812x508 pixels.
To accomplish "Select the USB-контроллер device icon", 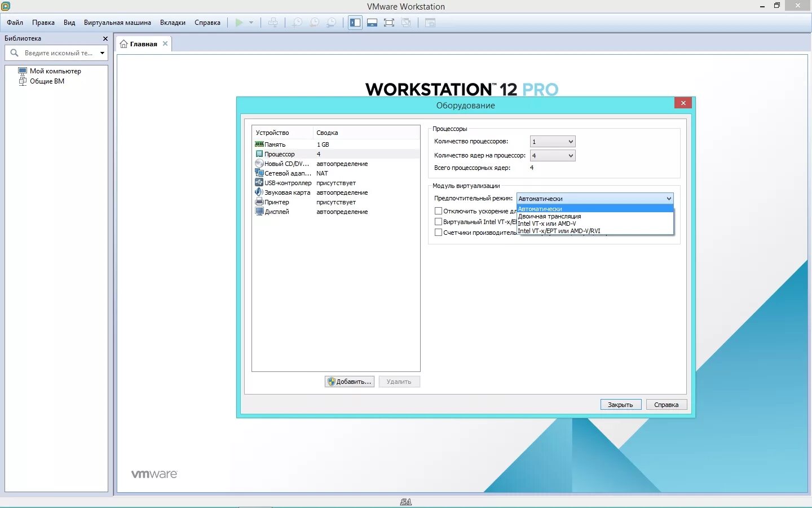I will pos(259,183).
